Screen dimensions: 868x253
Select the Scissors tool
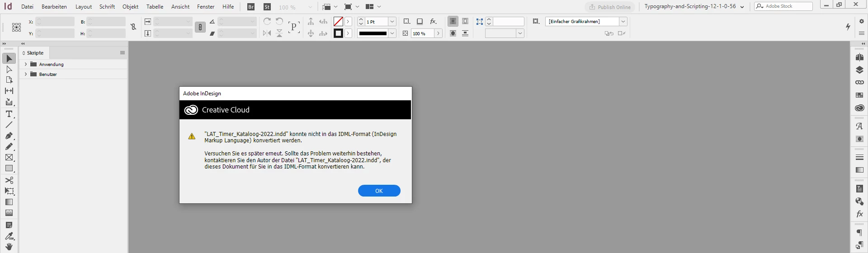9,180
